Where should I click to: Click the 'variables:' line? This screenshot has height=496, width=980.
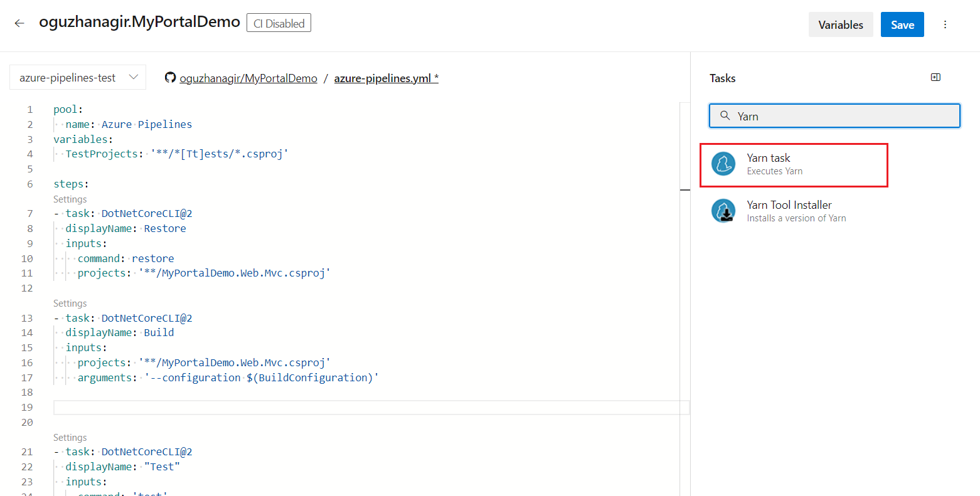(x=83, y=139)
